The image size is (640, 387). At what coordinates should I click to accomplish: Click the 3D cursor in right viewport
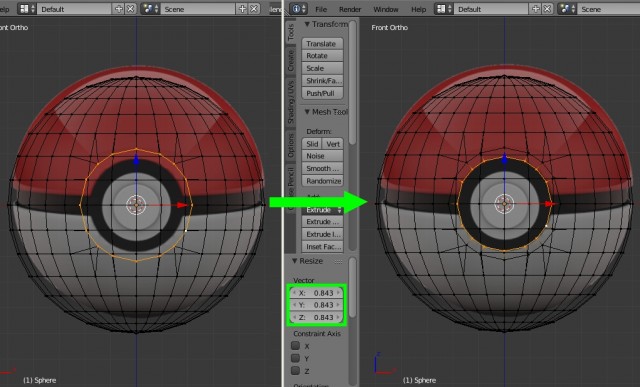[x=504, y=203]
